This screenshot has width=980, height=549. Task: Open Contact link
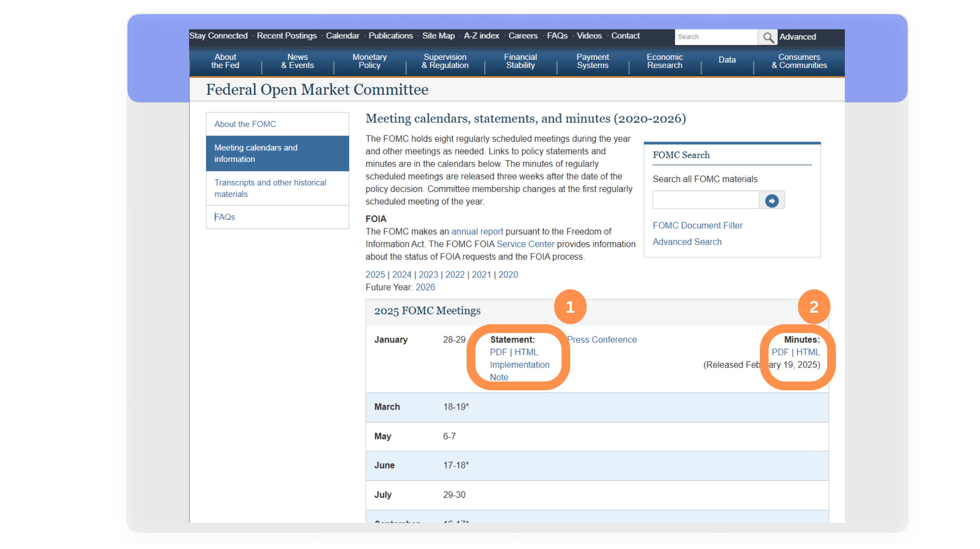coord(625,36)
